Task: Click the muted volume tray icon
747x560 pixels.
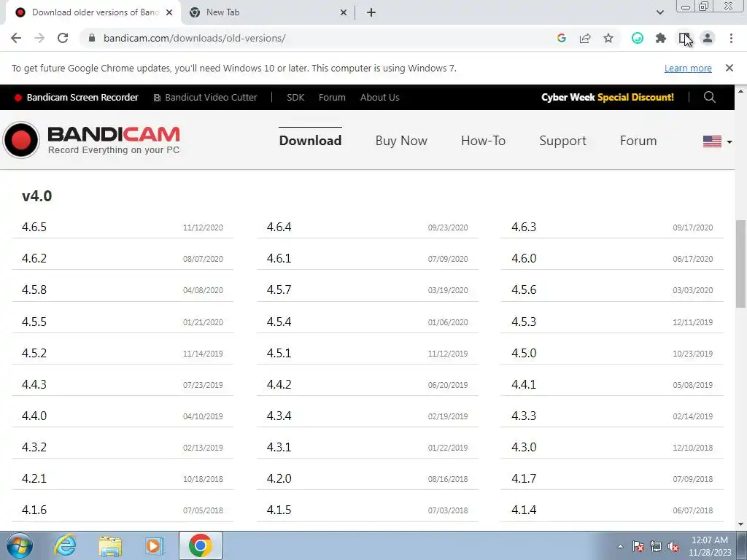Action: [673, 546]
